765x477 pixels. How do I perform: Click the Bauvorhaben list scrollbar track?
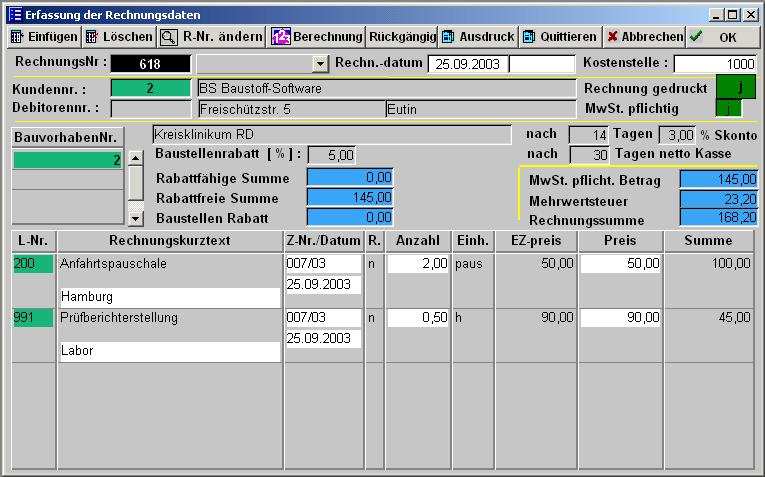pos(136,188)
